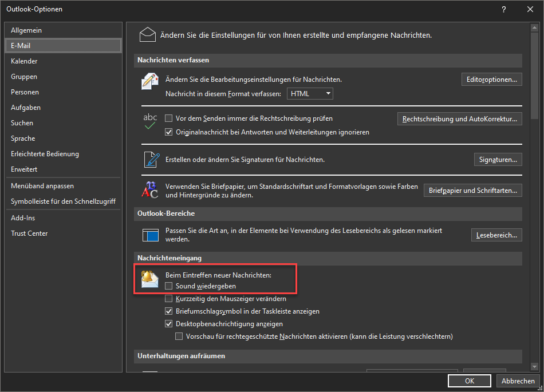544x392 pixels.
Task: Enable preview for rights-protected messages
Action: tap(179, 336)
